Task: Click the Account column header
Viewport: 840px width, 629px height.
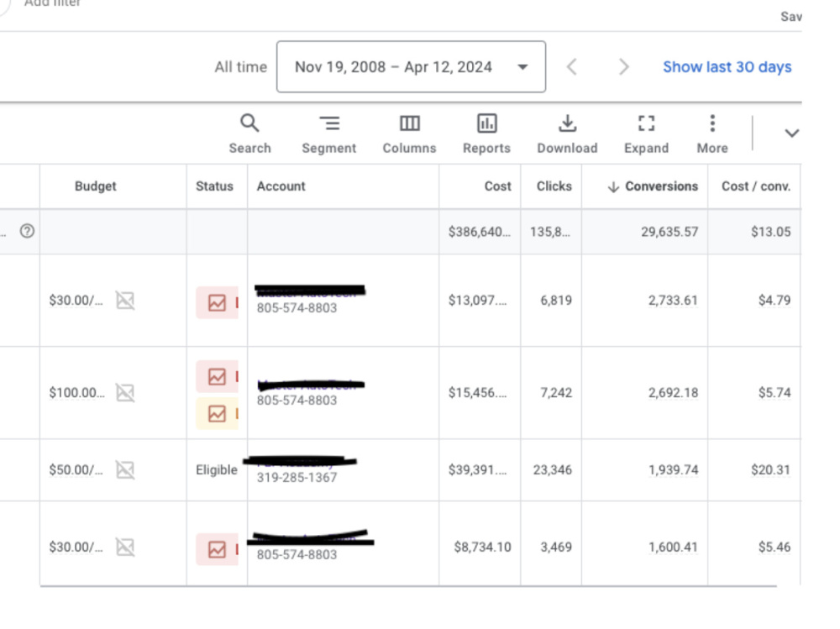Action: pyautogui.click(x=281, y=186)
